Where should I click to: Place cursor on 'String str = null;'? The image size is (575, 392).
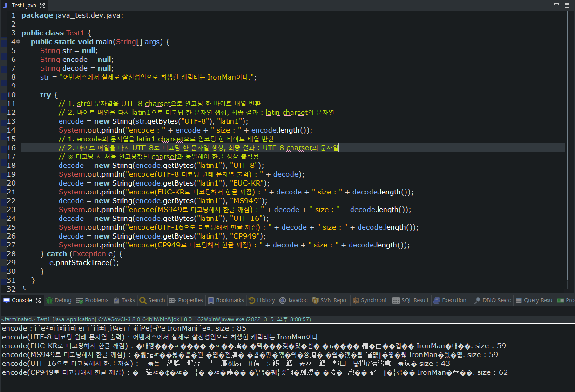(x=68, y=51)
